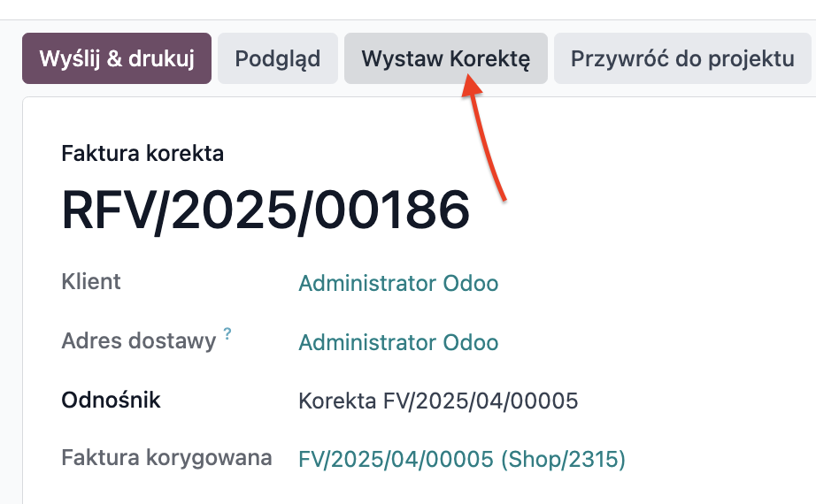This screenshot has height=504, width=816.
Task: Click the Klient field label
Action: click(91, 282)
